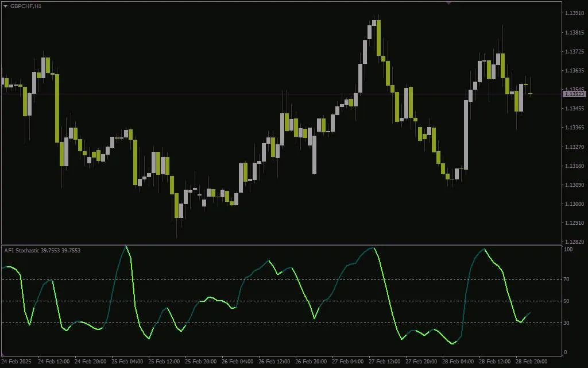588x368 pixels.
Task: Click the 1.13365 price scale label
Action: (574, 128)
